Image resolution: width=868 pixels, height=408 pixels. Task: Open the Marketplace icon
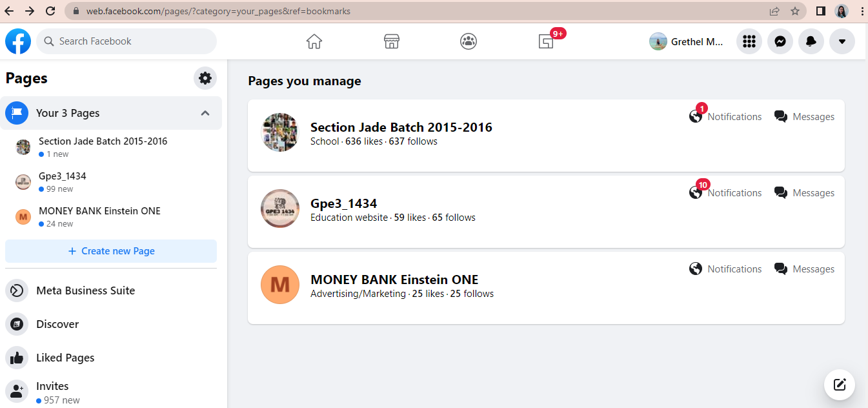click(x=392, y=41)
